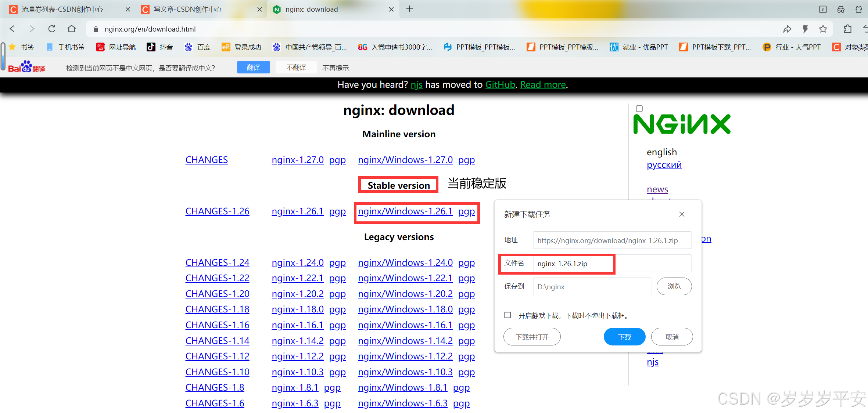Screen dimensions: 868x413
Task: Close the 流量券列表-CSDN创作中心 tab
Action: (128, 9)
